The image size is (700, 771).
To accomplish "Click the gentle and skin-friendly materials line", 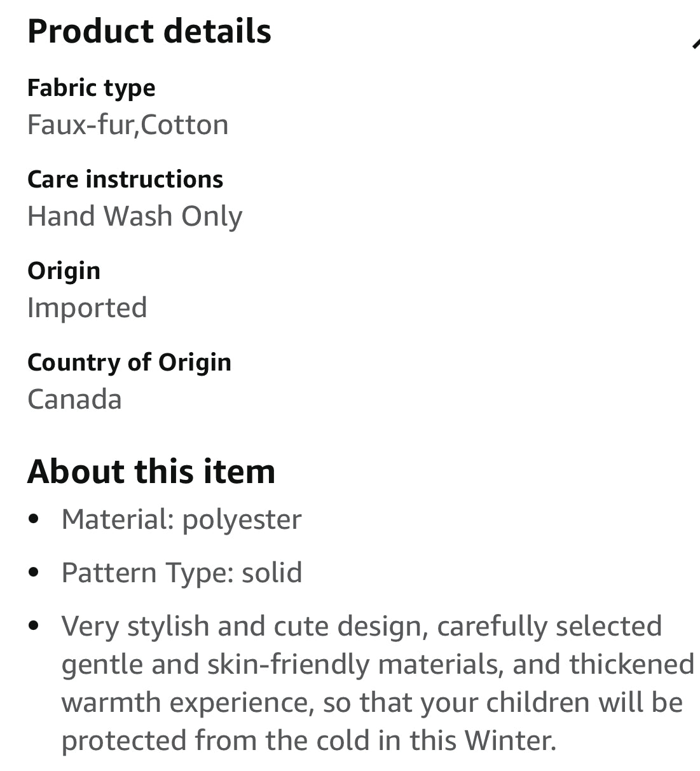I will pos(378,664).
